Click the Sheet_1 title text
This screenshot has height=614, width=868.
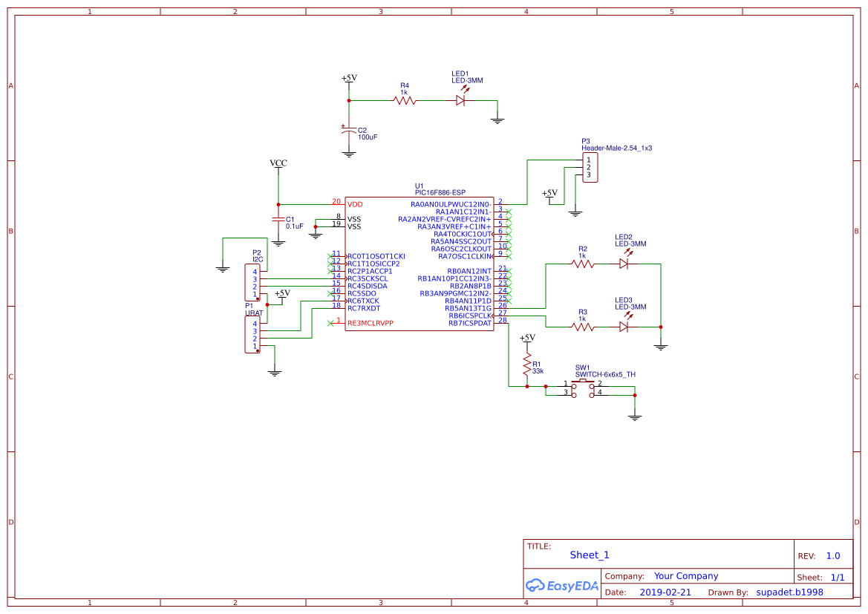589,555
